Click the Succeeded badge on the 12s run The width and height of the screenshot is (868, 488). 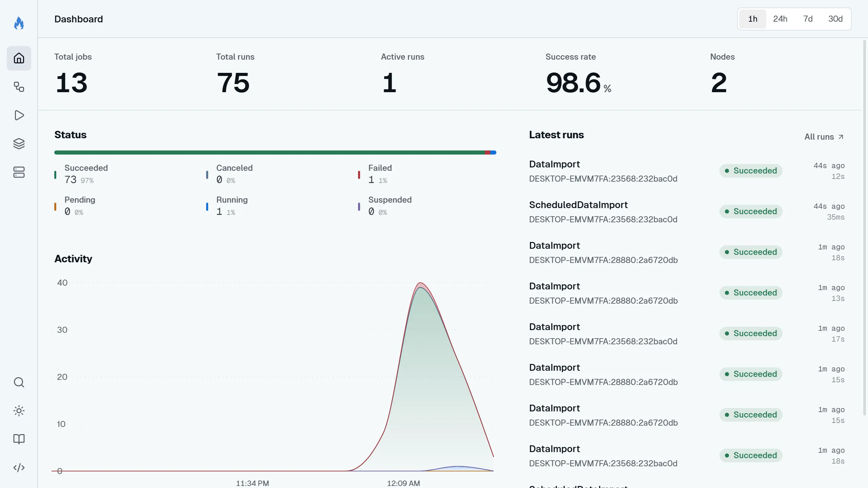751,171
